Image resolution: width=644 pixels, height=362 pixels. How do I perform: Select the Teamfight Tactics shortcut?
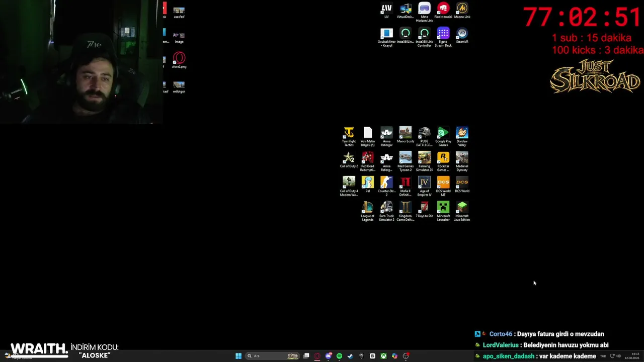[x=349, y=137]
